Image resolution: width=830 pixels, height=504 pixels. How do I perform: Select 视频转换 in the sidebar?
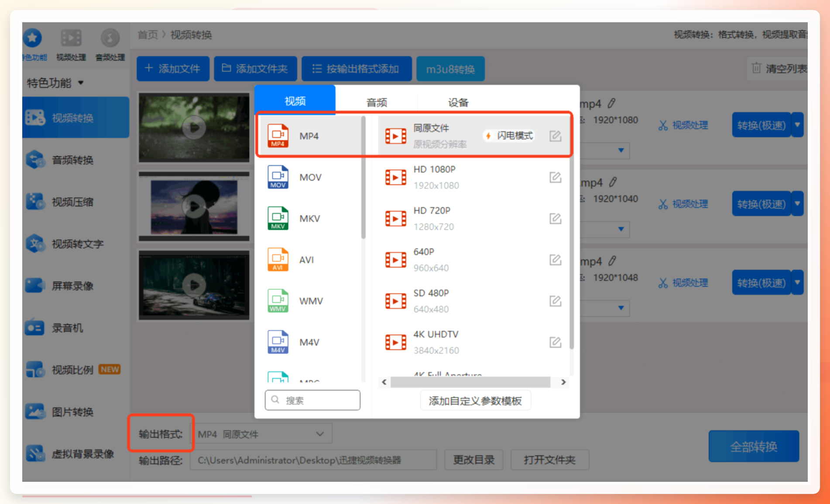click(x=75, y=118)
